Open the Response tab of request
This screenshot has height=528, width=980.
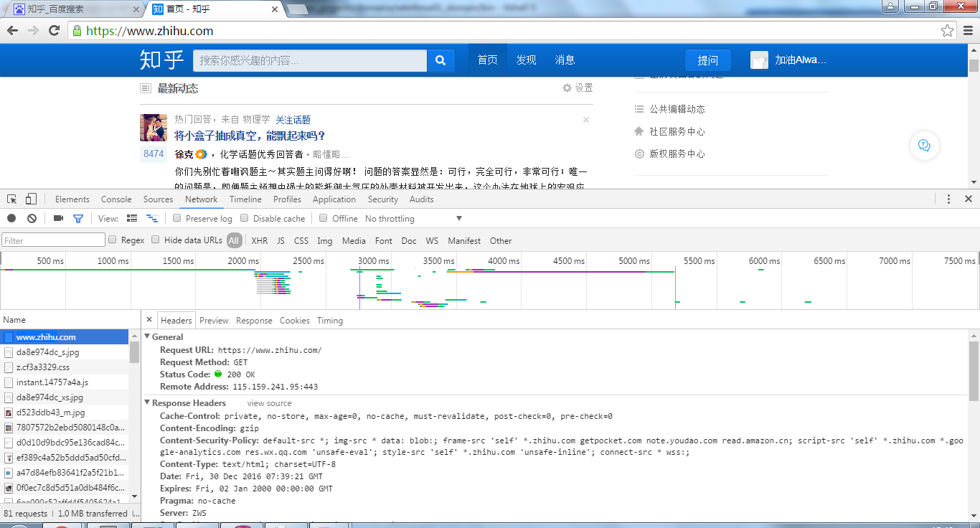254,321
